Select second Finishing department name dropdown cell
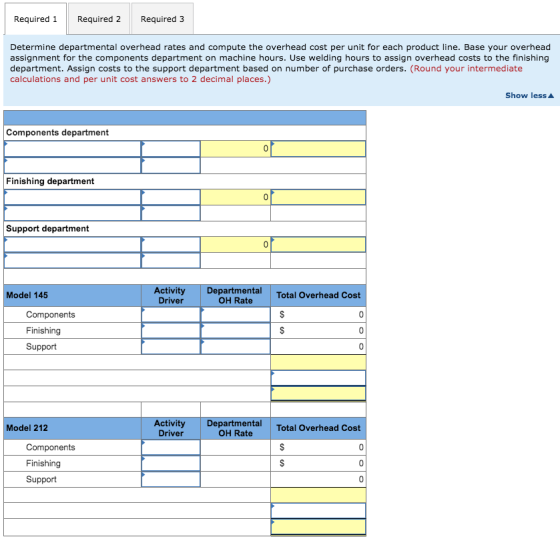The image size is (560, 539). pyautogui.click(x=72, y=213)
